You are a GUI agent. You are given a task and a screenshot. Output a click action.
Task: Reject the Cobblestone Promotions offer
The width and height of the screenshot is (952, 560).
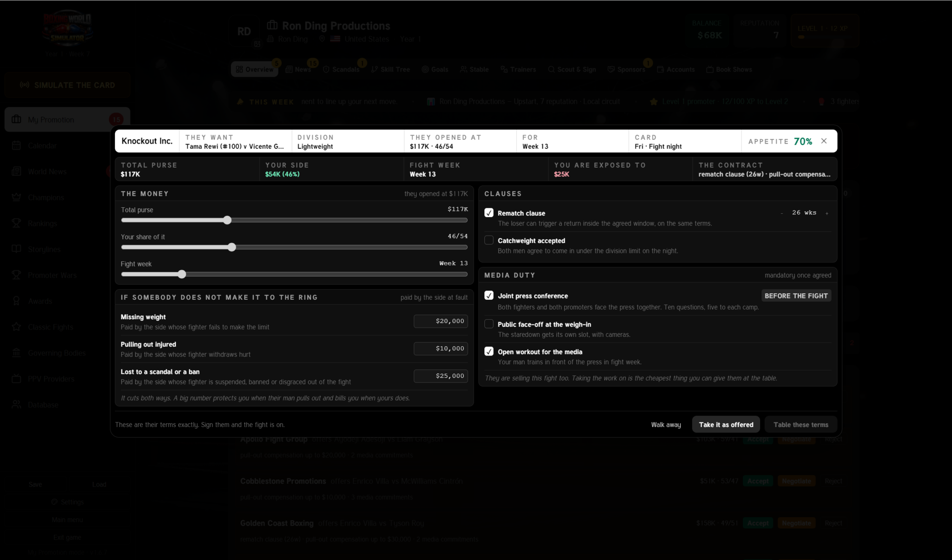[x=833, y=481]
